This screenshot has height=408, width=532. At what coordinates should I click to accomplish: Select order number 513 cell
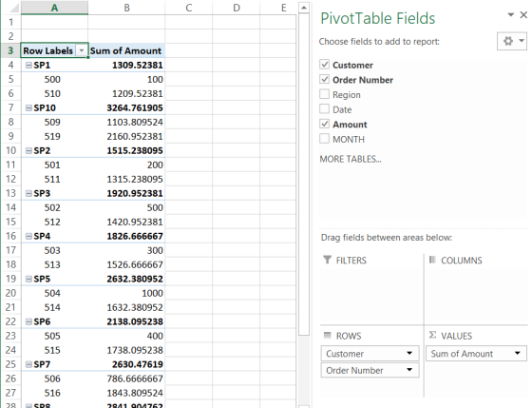[x=54, y=264]
